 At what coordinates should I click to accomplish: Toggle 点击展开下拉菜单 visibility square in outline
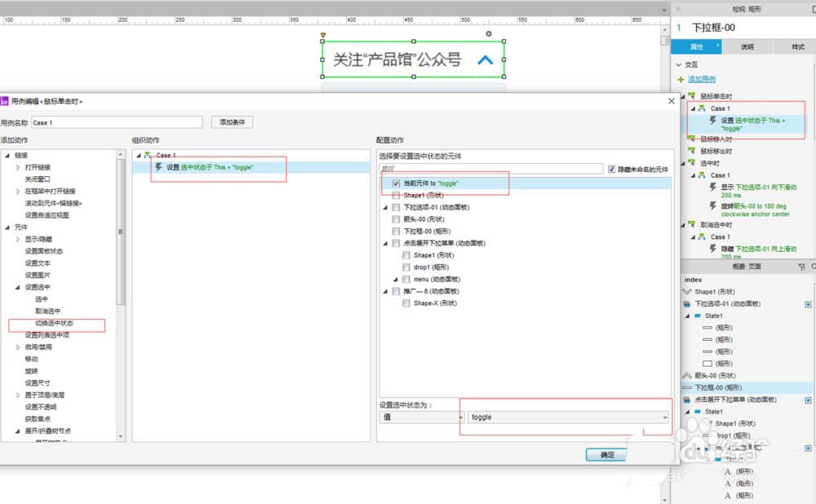click(808, 400)
